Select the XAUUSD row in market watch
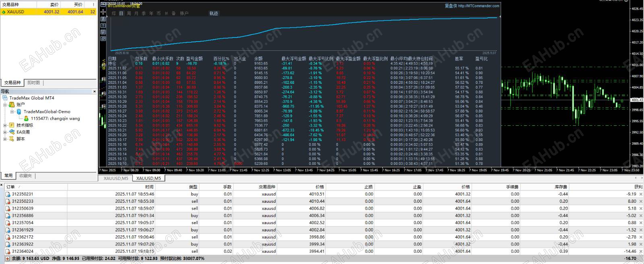 tap(49, 12)
